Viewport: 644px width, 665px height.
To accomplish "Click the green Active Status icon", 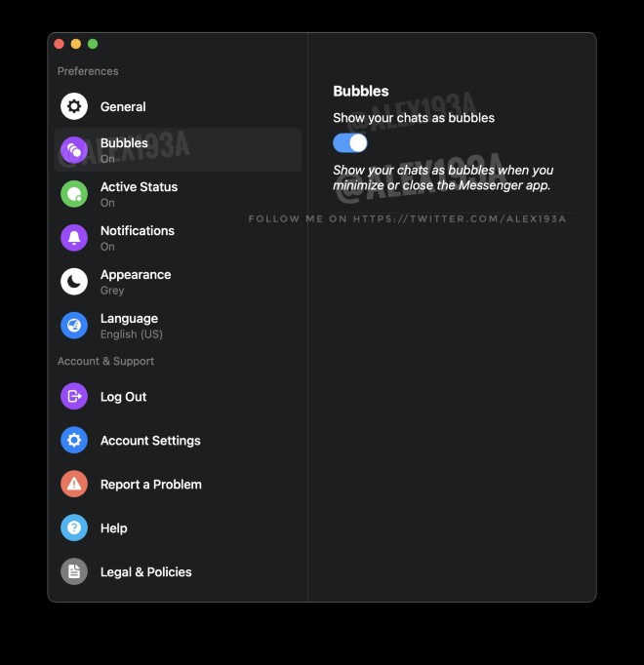I will click(x=74, y=194).
